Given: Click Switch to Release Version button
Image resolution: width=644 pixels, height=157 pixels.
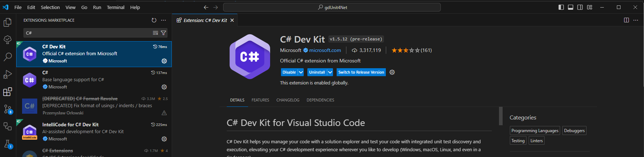Looking at the screenshot, I should [x=361, y=72].
